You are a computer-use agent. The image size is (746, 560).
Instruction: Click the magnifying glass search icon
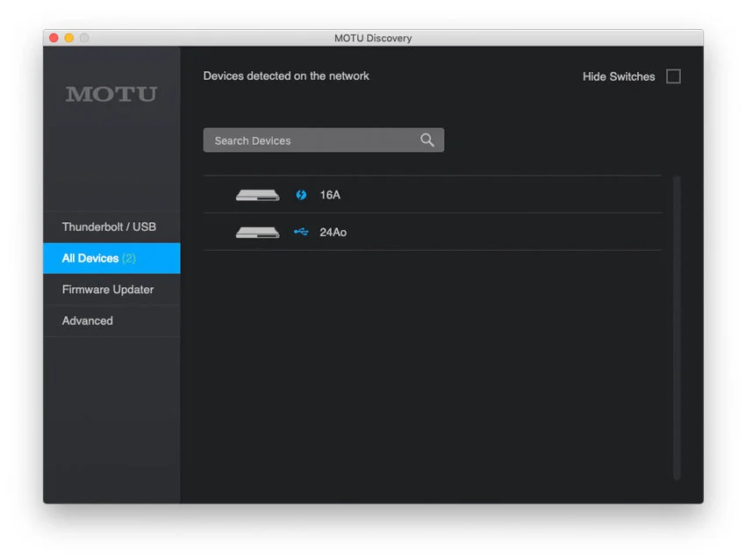[x=427, y=140]
